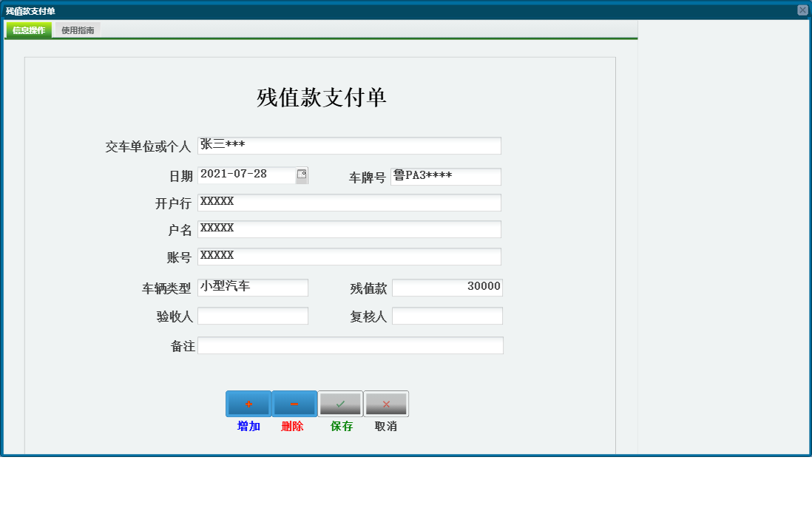Image resolution: width=812 pixels, height=508 pixels.
Task: Open the calendar picker next to 日期
Action: point(302,173)
